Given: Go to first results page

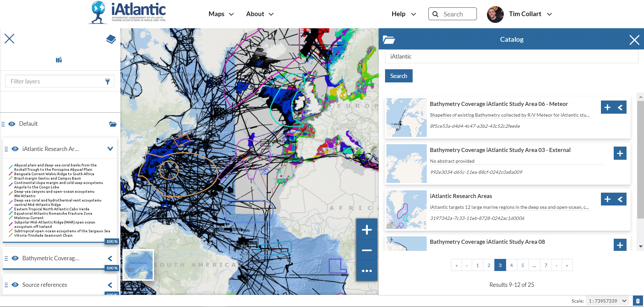Looking at the screenshot, I should tap(456, 265).
